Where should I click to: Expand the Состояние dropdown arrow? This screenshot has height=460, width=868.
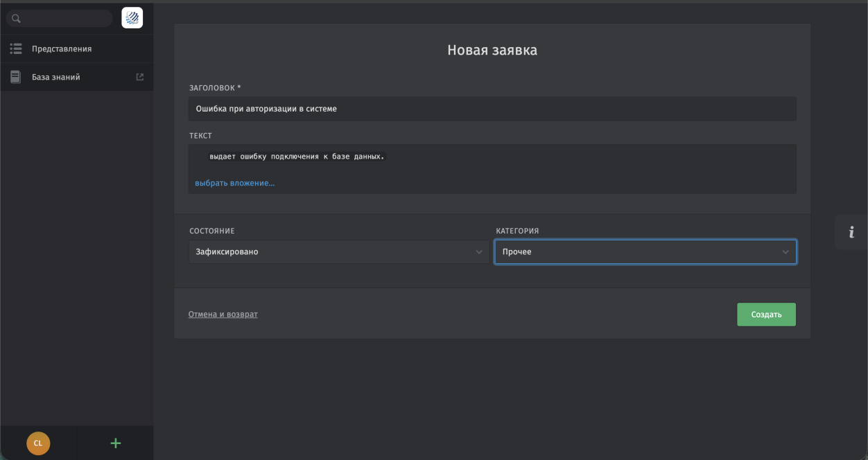pyautogui.click(x=479, y=252)
